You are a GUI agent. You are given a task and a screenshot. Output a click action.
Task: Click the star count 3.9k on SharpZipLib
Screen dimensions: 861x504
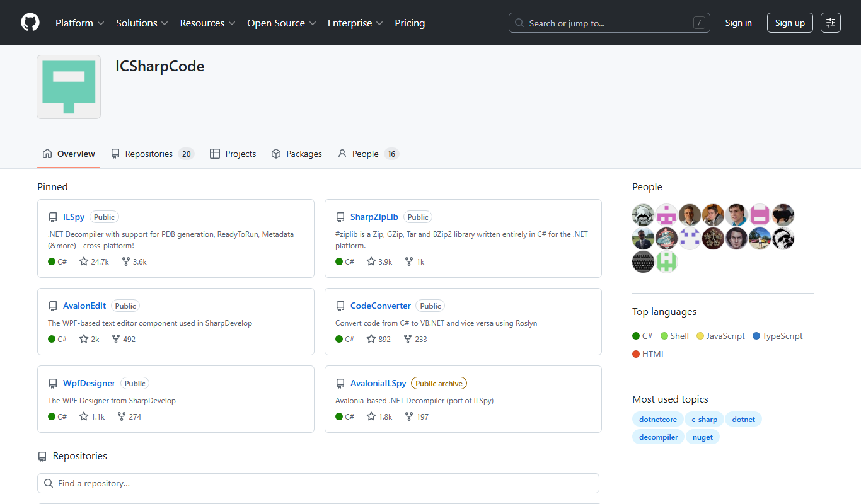pos(379,261)
